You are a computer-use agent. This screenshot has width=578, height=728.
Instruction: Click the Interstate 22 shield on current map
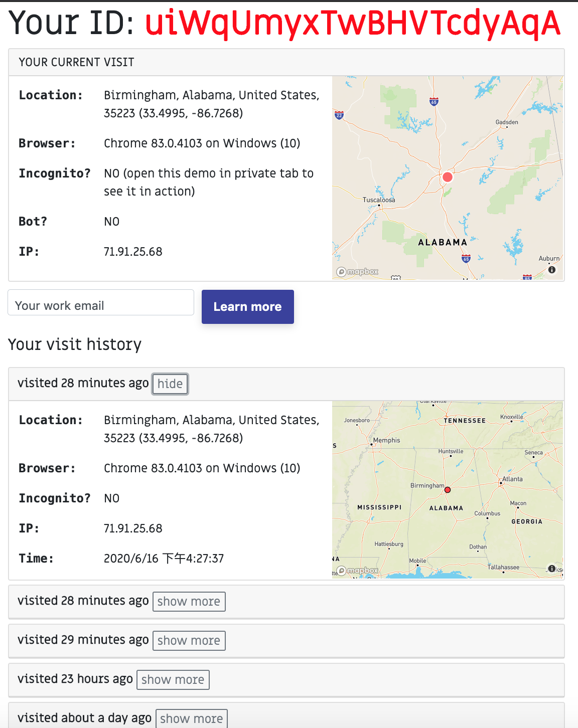(x=339, y=115)
